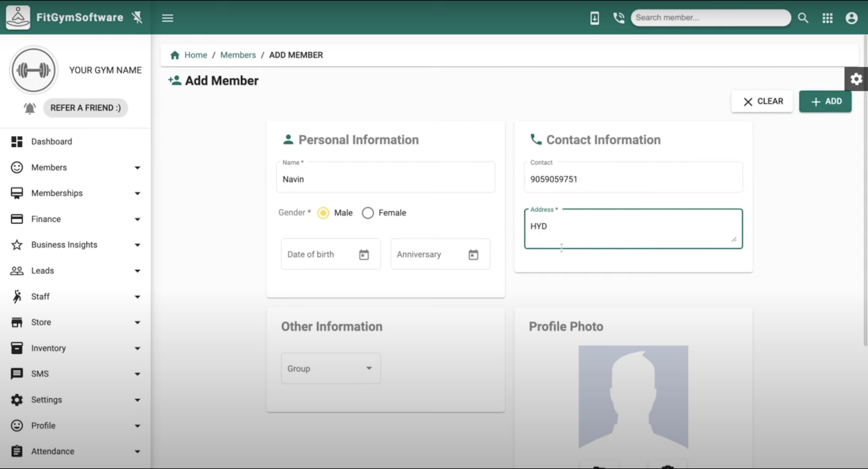Open the apps grid icon top right

pos(827,18)
